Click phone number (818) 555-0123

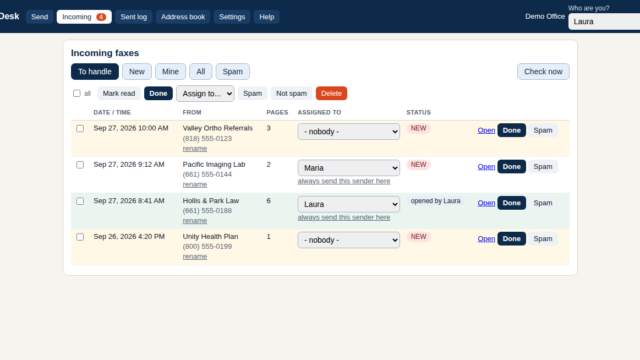pyautogui.click(x=207, y=139)
